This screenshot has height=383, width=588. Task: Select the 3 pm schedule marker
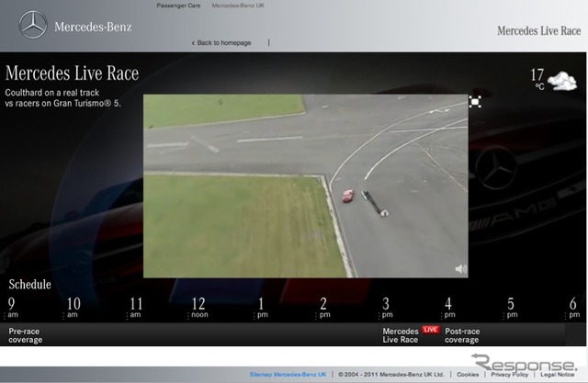387,308
